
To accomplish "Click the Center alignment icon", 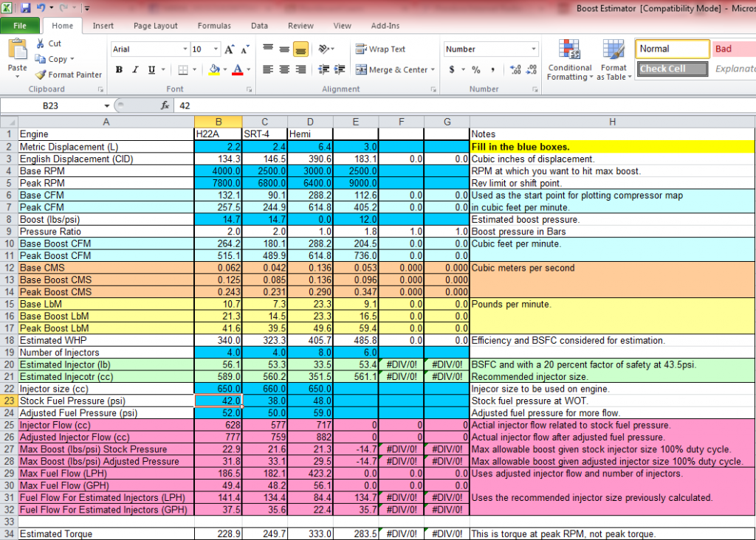I will coord(284,69).
